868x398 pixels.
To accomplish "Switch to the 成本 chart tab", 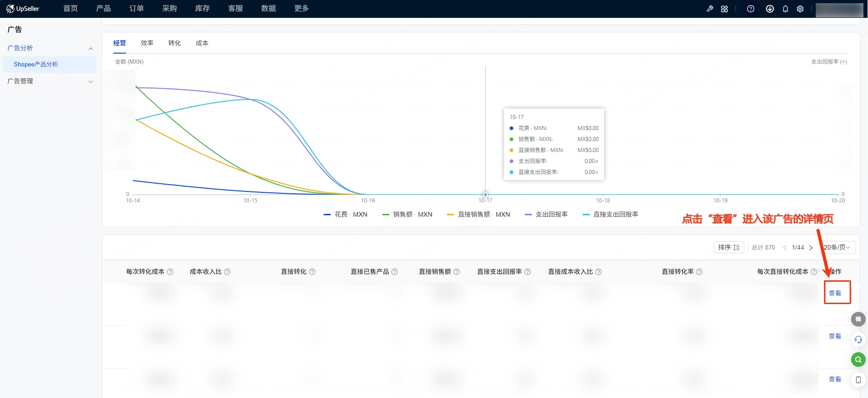I will [202, 43].
